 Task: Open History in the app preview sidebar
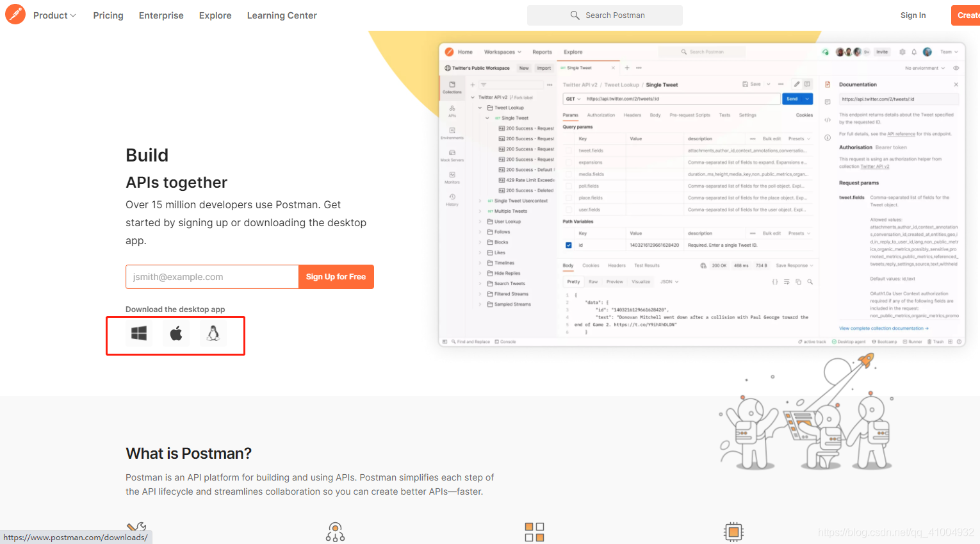coord(452,200)
